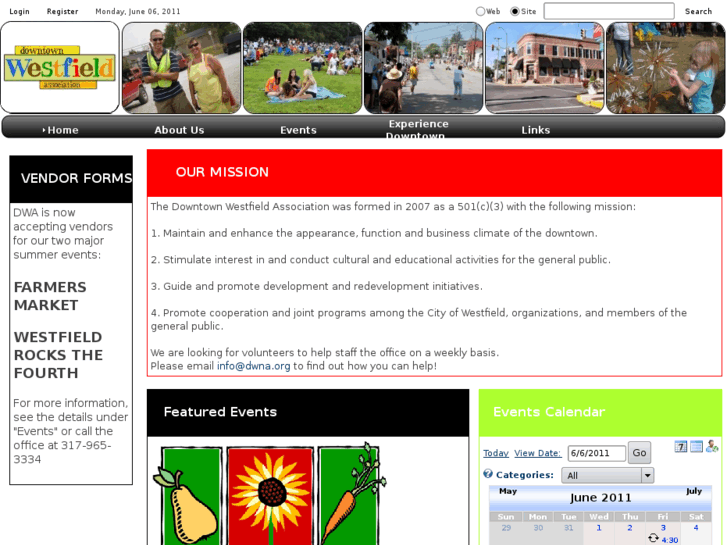Open the calendar enrollment user icon
This screenshot has height=545, width=727.
712,447
